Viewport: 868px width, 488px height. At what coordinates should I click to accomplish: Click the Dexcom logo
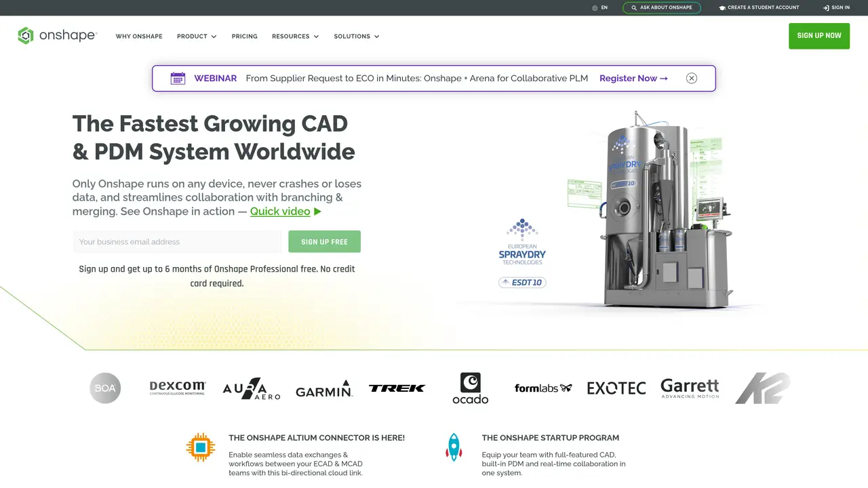pyautogui.click(x=178, y=388)
